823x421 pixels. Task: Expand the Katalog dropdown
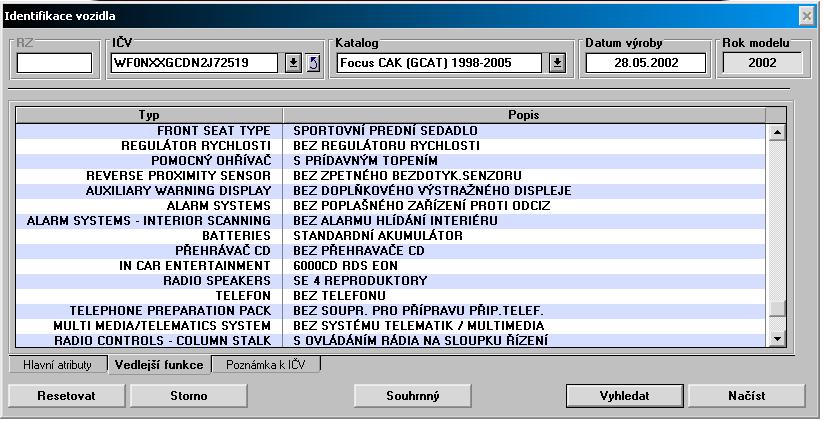coord(557,63)
